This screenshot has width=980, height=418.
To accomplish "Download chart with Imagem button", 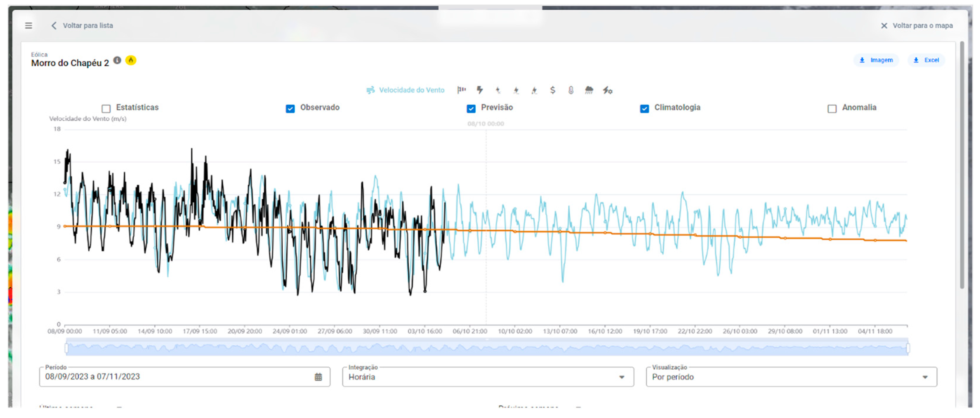I will (876, 60).
